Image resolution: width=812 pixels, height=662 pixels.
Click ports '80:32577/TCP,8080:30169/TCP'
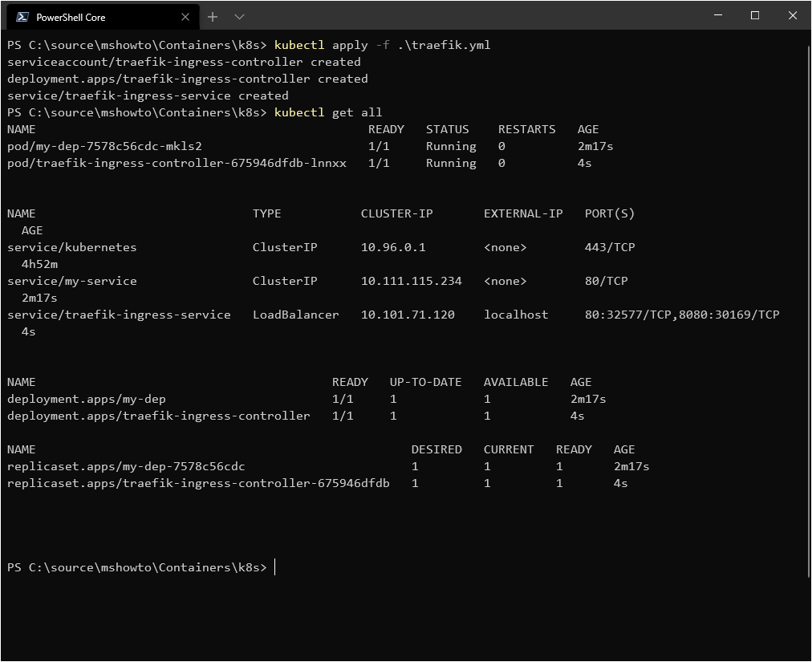coord(682,315)
